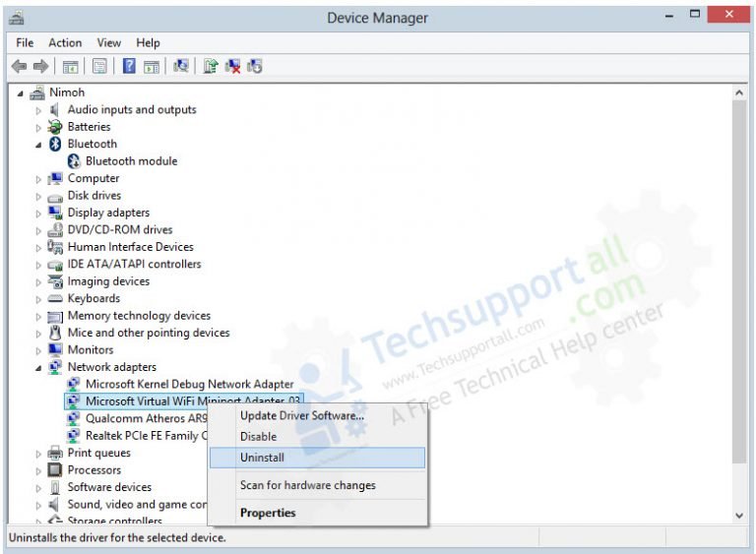Expand the Batteries node
Screen dimensions: 756x554
click(x=38, y=128)
